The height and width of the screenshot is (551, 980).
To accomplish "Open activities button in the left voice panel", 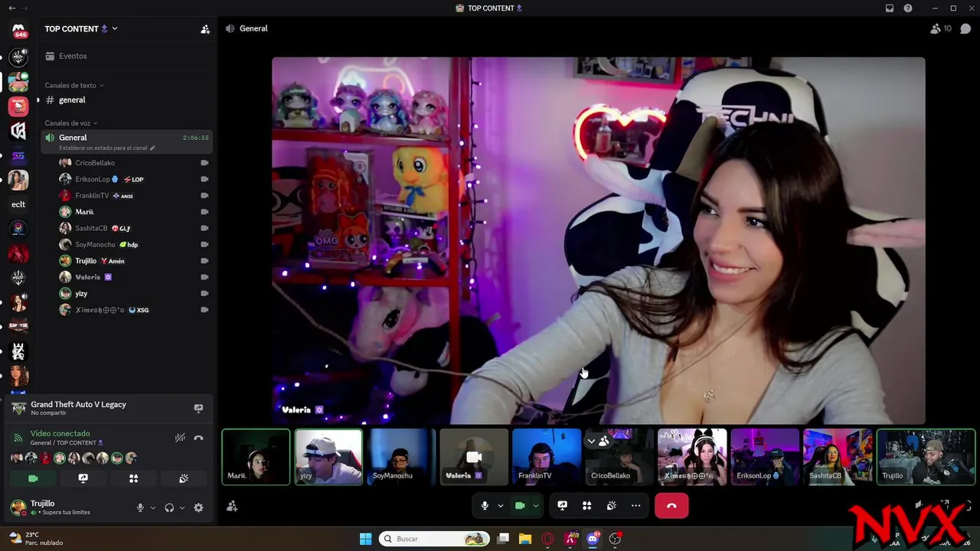I will tap(133, 478).
